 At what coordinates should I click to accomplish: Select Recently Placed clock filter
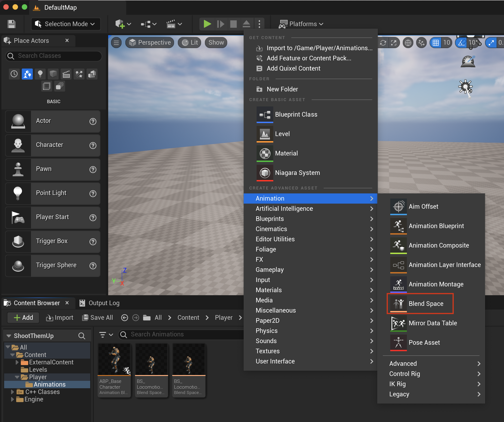[14, 74]
